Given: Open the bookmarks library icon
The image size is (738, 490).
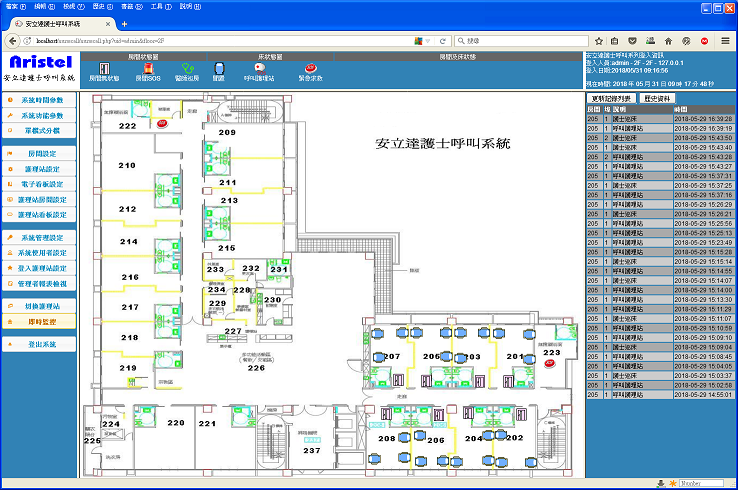Looking at the screenshot, I should tap(615, 41).
